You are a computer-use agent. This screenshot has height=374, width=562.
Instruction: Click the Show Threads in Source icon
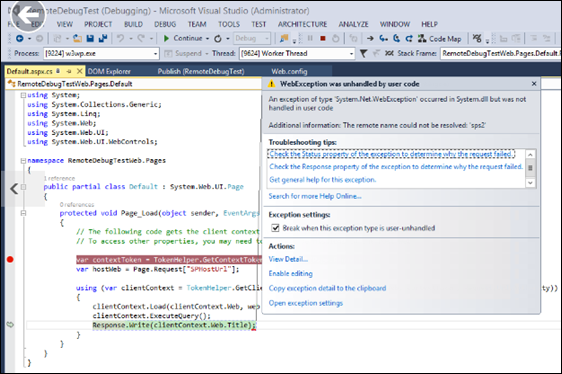[x=389, y=53]
